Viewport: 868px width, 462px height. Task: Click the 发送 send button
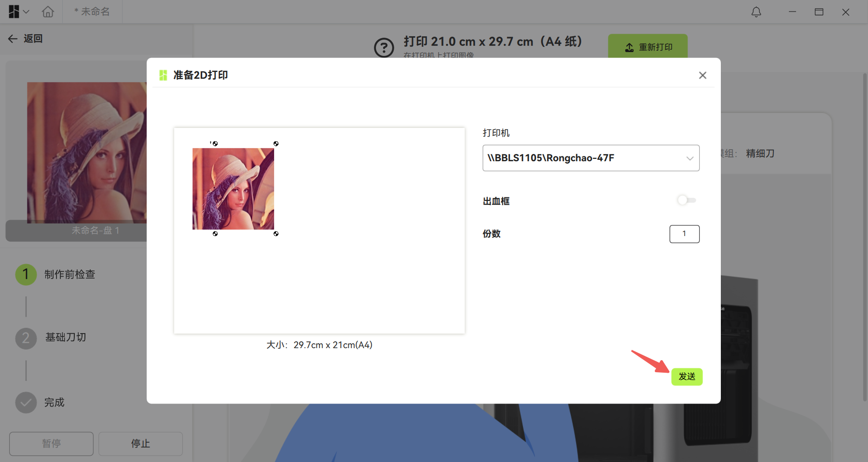coord(687,377)
